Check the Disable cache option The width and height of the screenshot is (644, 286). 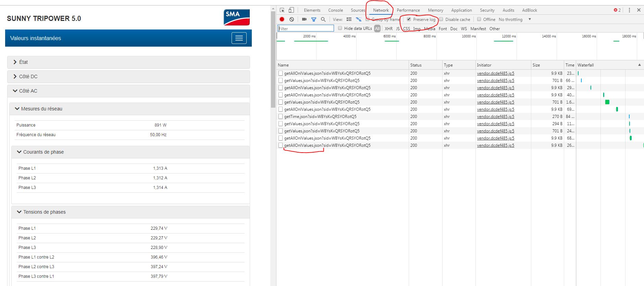(x=441, y=19)
